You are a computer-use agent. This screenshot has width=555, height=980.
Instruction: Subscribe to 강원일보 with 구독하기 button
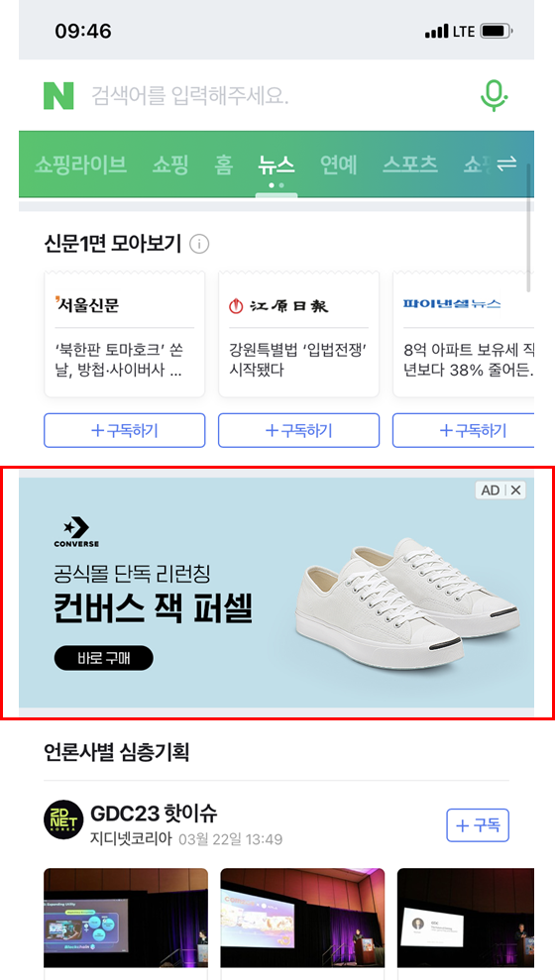pos(298,431)
